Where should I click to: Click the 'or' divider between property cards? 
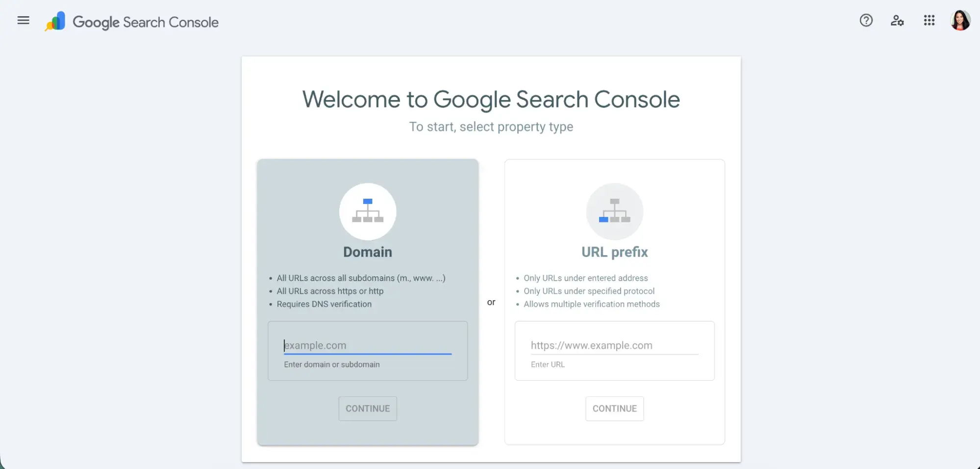[491, 302]
